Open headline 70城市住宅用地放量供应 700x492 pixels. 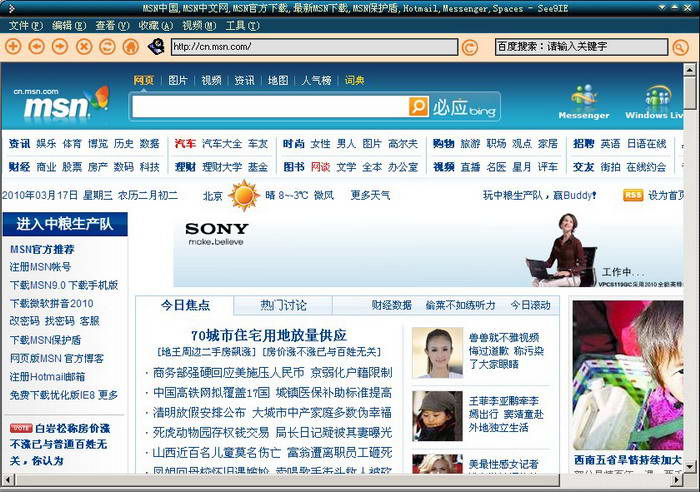pos(269,335)
